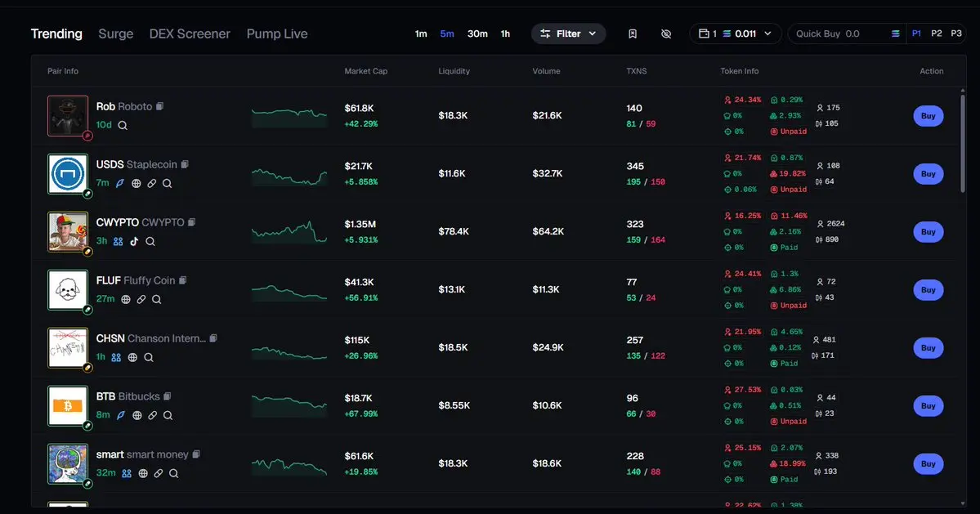Sort by the TXNS column header
The width and height of the screenshot is (980, 514).
pyautogui.click(x=636, y=71)
